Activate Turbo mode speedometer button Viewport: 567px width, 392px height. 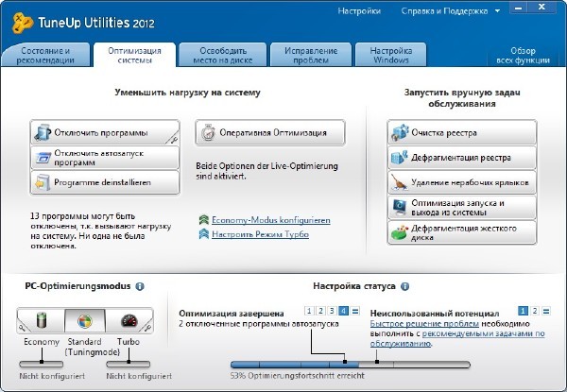(129, 320)
